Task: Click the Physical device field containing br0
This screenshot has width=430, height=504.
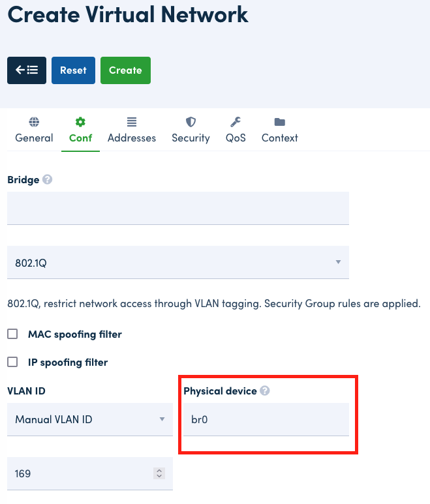Action: [266, 419]
